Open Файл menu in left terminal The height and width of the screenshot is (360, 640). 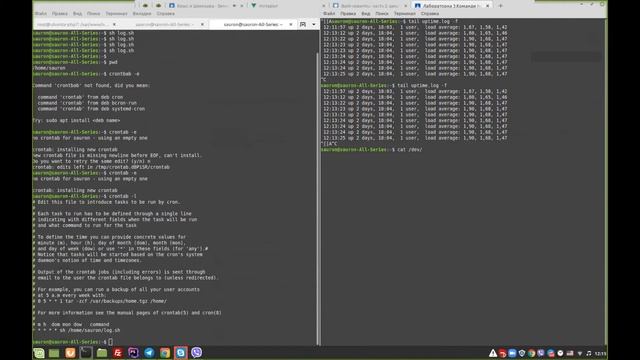click(40, 13)
